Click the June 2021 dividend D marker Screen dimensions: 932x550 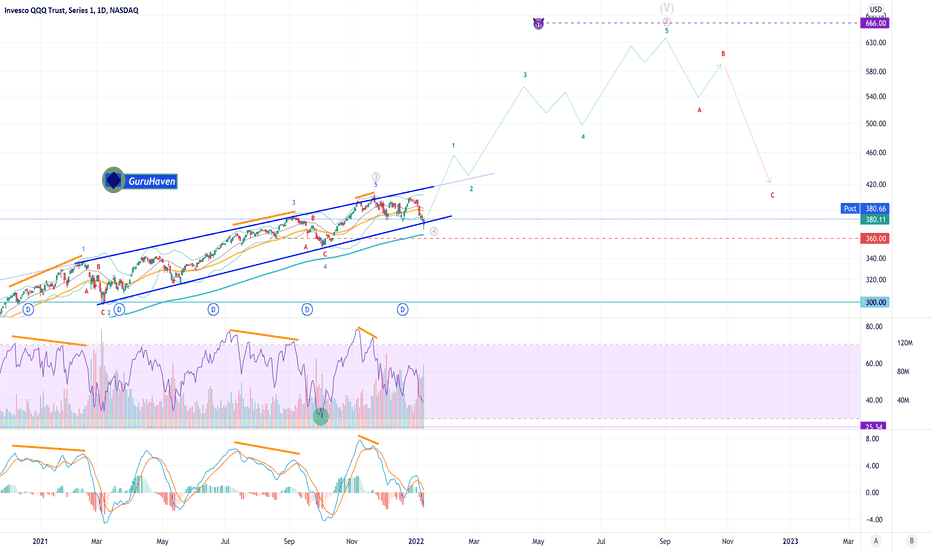point(213,310)
